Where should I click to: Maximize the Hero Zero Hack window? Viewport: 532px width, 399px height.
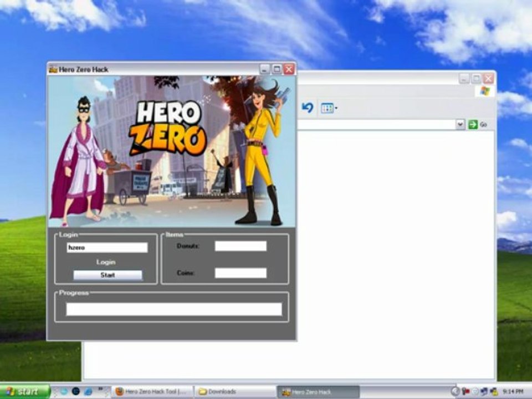tap(277, 69)
